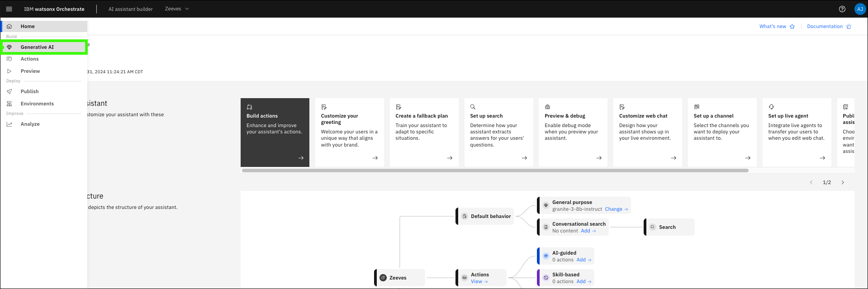Open the Set up search card
Screen dimensions: 868x289
(x=498, y=132)
